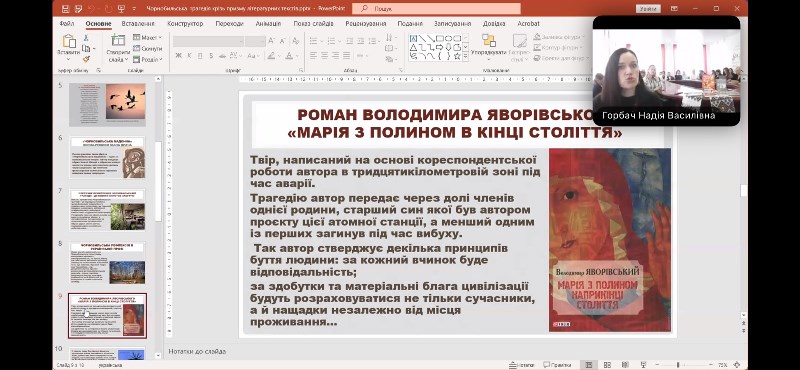This screenshot has height=370, width=800.
Task: Increase font size with A^ icon
Action: point(271,40)
